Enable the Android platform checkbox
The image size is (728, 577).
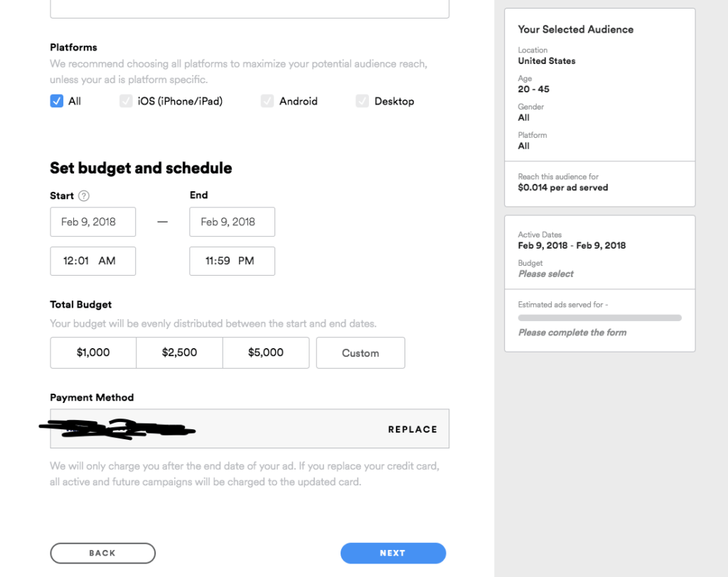tap(267, 101)
